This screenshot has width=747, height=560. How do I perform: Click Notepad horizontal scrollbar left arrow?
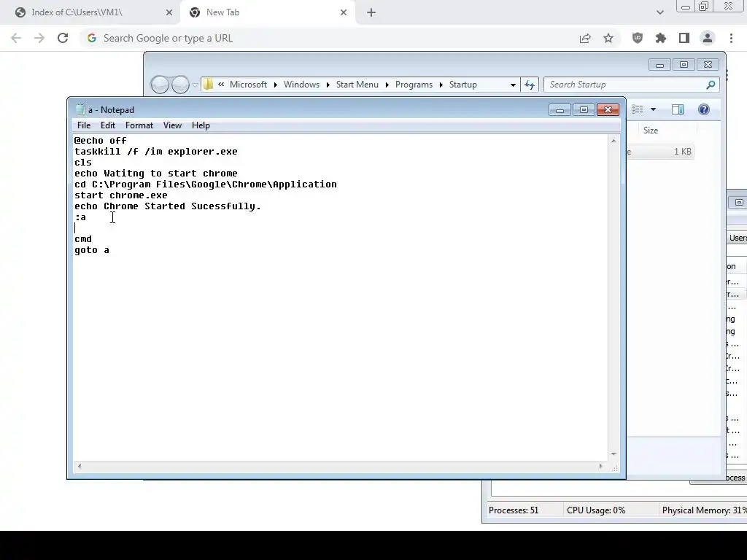(79, 466)
